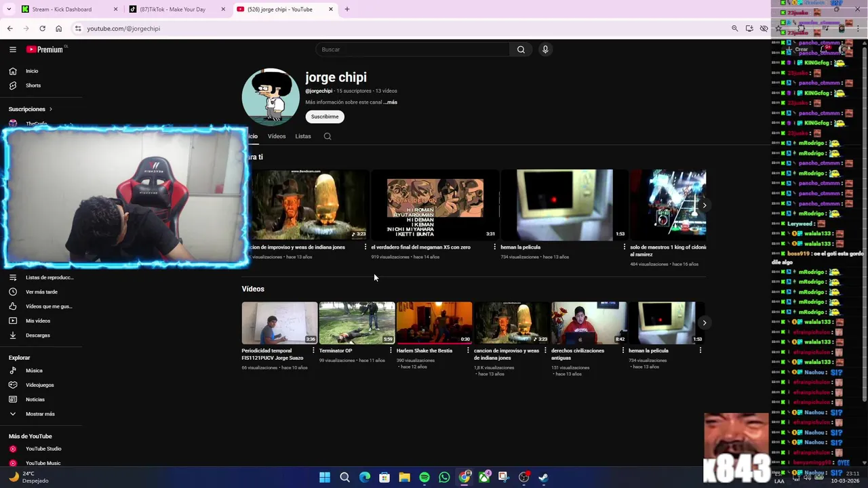Play Terminator OP video thumbnail
868x488 pixels.
tap(357, 323)
